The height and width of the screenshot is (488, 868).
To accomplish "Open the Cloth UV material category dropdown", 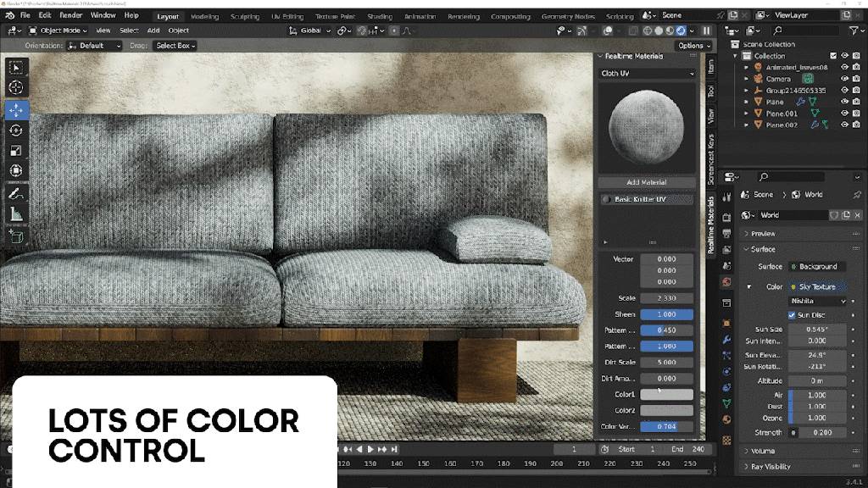I will 647,74.
